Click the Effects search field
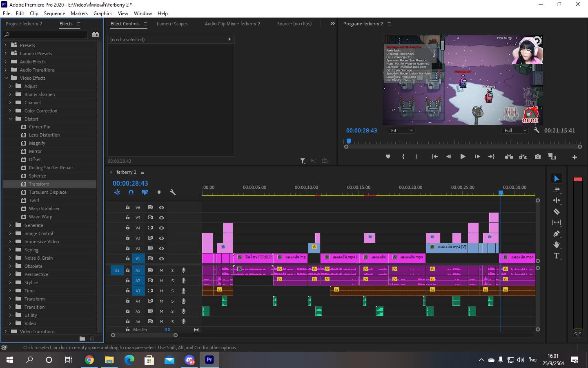The image size is (588, 368). pos(45,35)
